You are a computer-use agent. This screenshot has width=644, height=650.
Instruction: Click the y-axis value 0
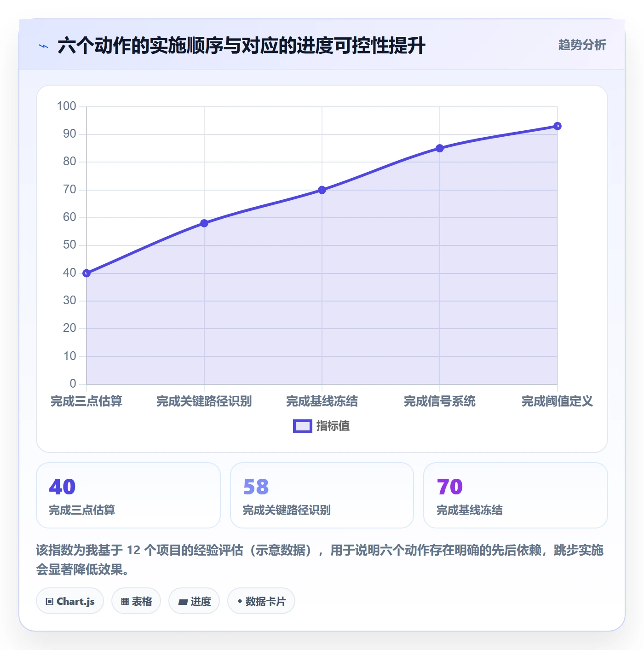[73, 384]
